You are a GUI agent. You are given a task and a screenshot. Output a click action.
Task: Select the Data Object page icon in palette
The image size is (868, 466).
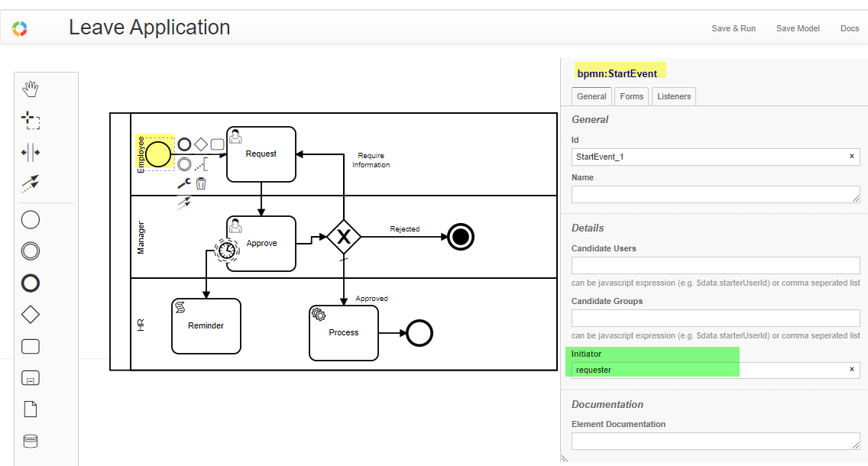(x=31, y=409)
